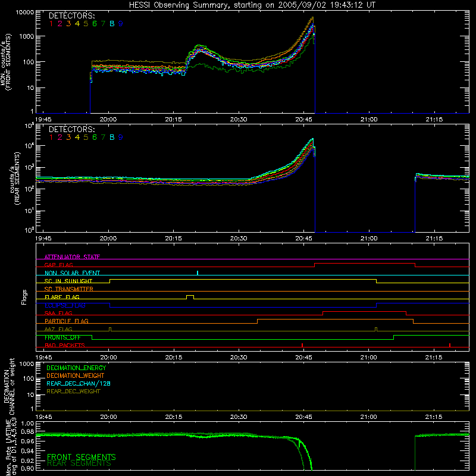Select red detector 1 in front segments legend
The image size is (476, 476).
[51, 24]
